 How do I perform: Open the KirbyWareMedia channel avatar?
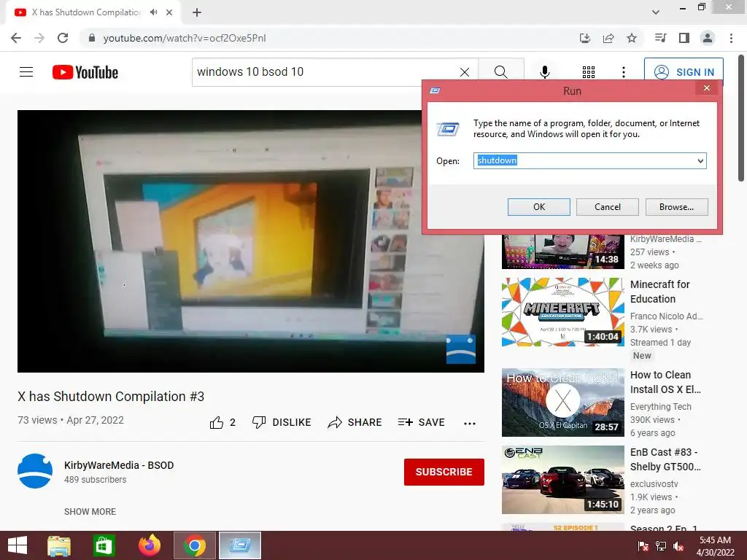pos(35,471)
